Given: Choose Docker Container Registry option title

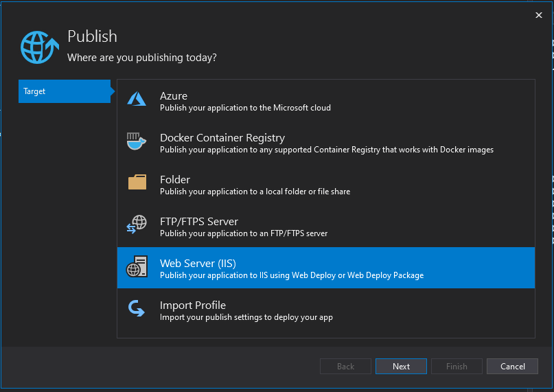Looking at the screenshot, I should [x=222, y=138].
